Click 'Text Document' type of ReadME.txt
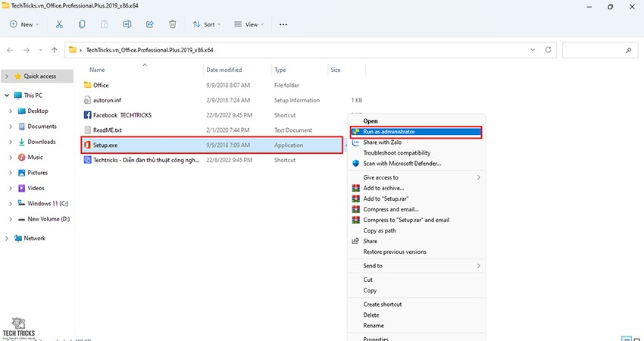 pos(293,130)
